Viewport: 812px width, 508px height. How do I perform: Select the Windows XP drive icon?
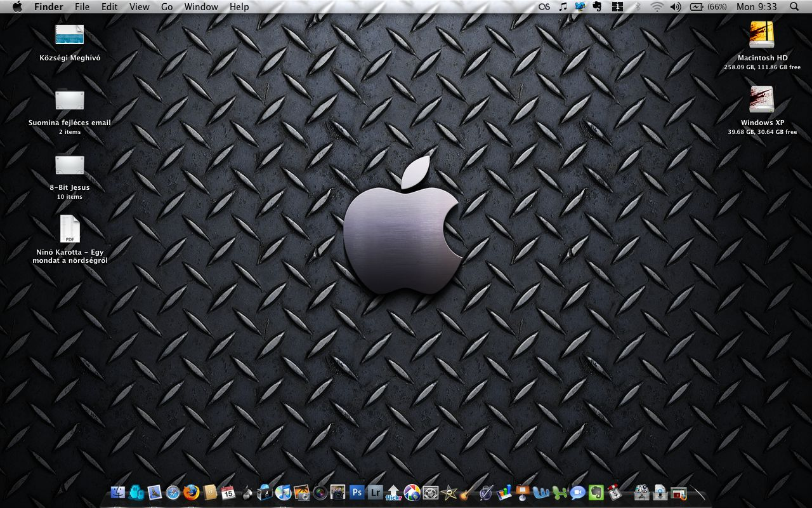point(762,100)
